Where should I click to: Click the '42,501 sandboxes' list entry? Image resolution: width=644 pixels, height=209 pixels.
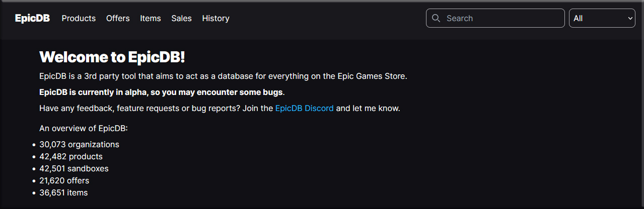click(74, 168)
